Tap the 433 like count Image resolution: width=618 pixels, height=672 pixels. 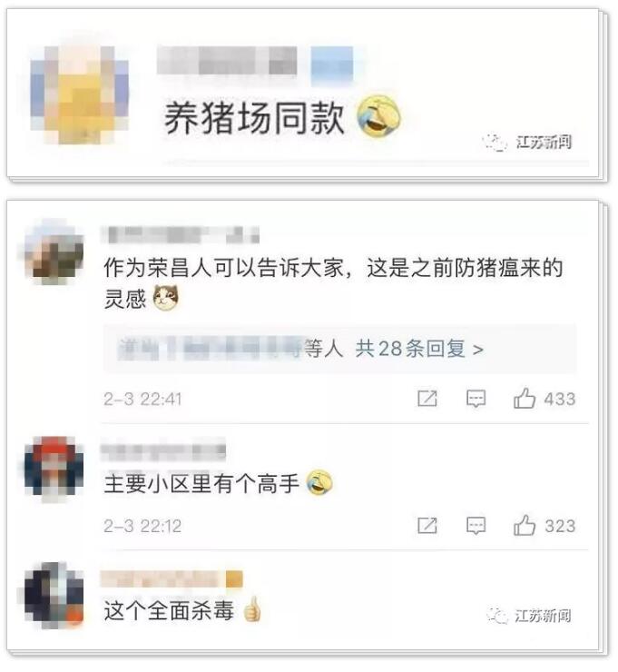tap(560, 399)
